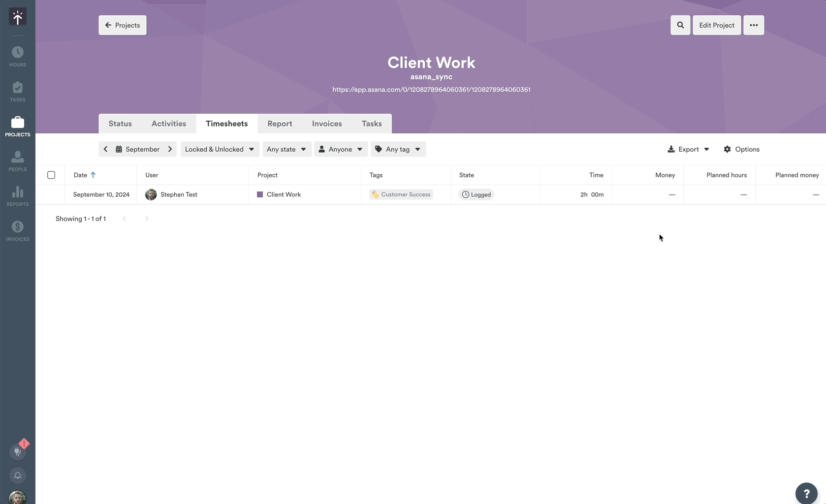The height and width of the screenshot is (504, 826).
Task: Click the Customer Success tag
Action: coord(401,194)
